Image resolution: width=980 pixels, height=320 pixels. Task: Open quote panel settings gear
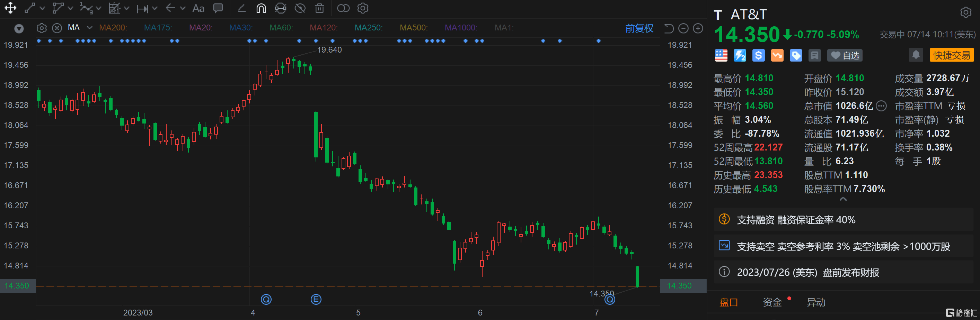(x=965, y=12)
